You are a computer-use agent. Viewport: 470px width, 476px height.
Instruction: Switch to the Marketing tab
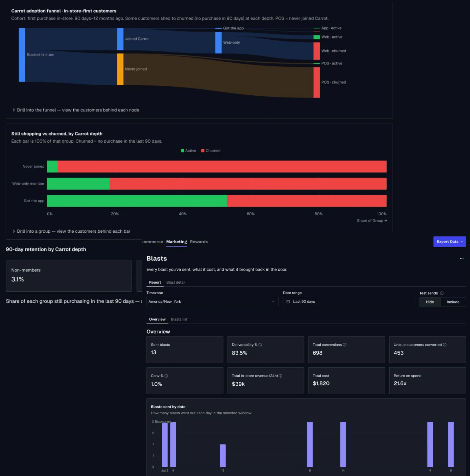tap(176, 242)
